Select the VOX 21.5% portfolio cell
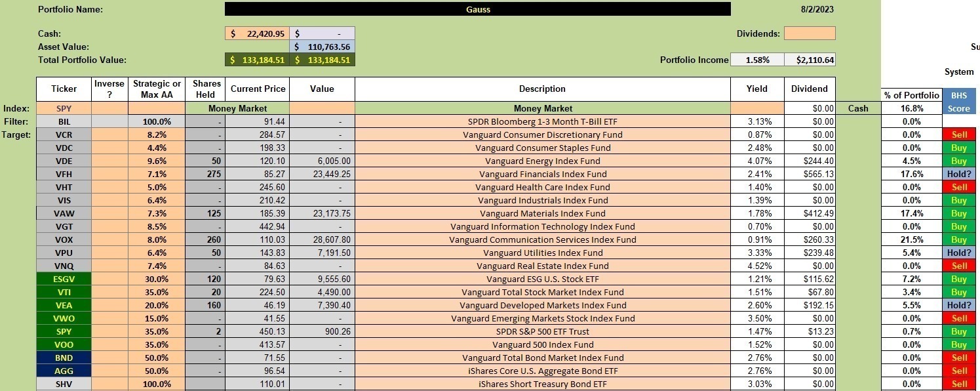 click(912, 239)
